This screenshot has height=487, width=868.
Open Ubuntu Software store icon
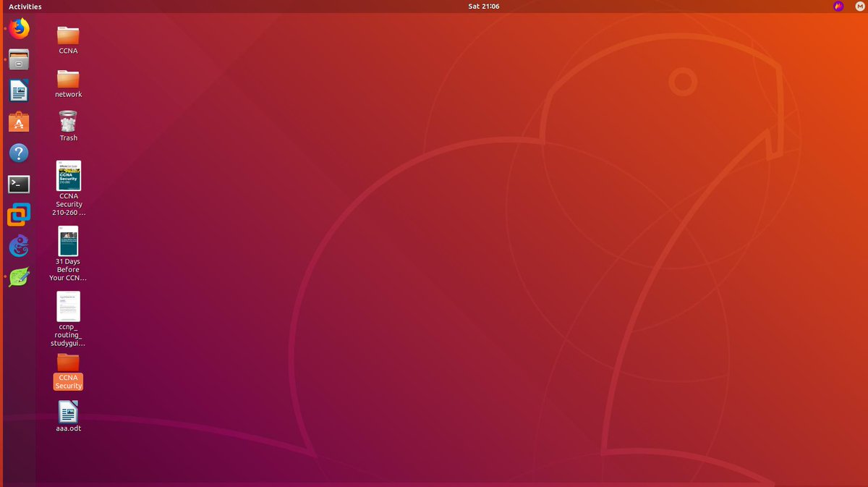click(19, 122)
